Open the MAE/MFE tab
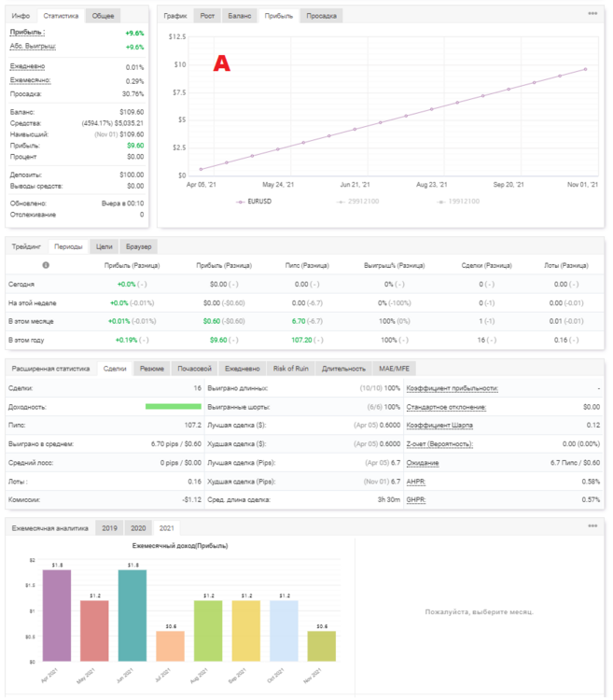Image resolution: width=613 pixels, height=700 pixels. click(395, 369)
